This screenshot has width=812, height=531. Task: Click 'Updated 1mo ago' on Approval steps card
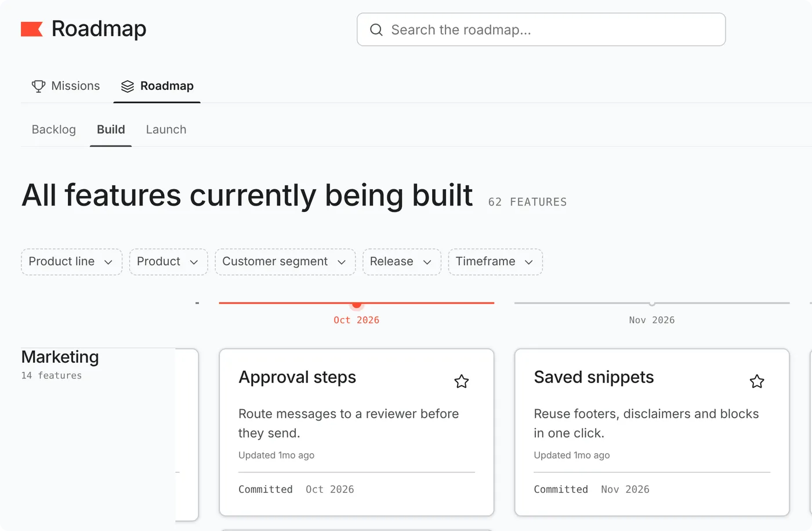click(x=276, y=455)
